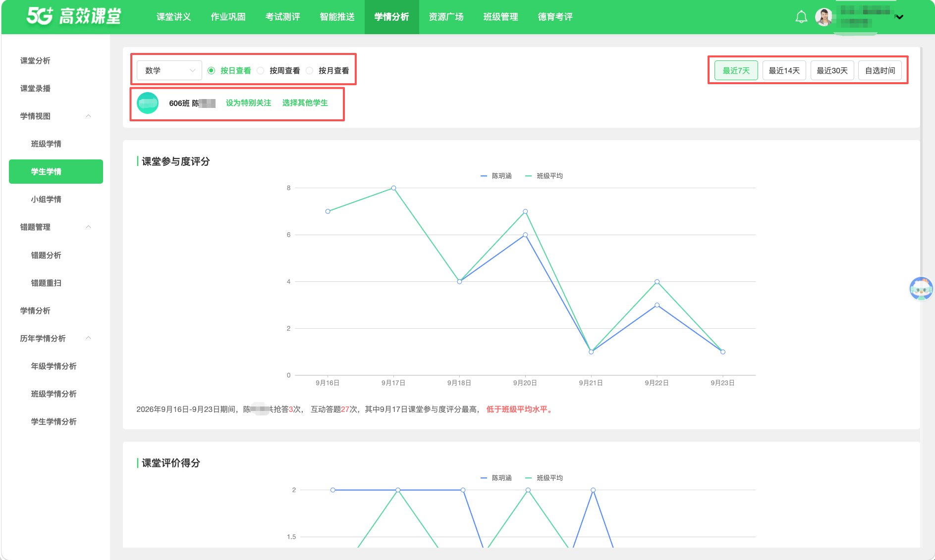Select 按日查看 radio option
The height and width of the screenshot is (560, 935).
tap(229, 71)
